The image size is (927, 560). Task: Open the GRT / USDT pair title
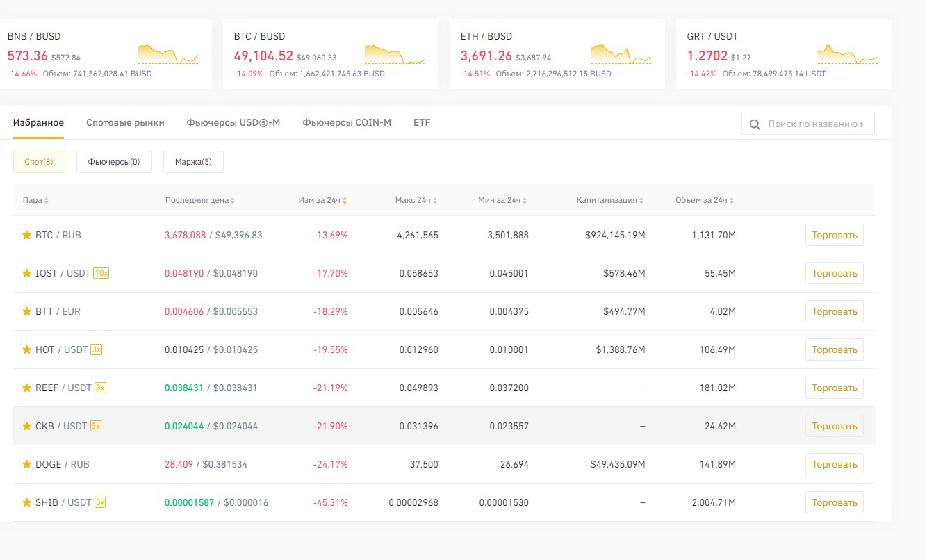click(x=712, y=36)
